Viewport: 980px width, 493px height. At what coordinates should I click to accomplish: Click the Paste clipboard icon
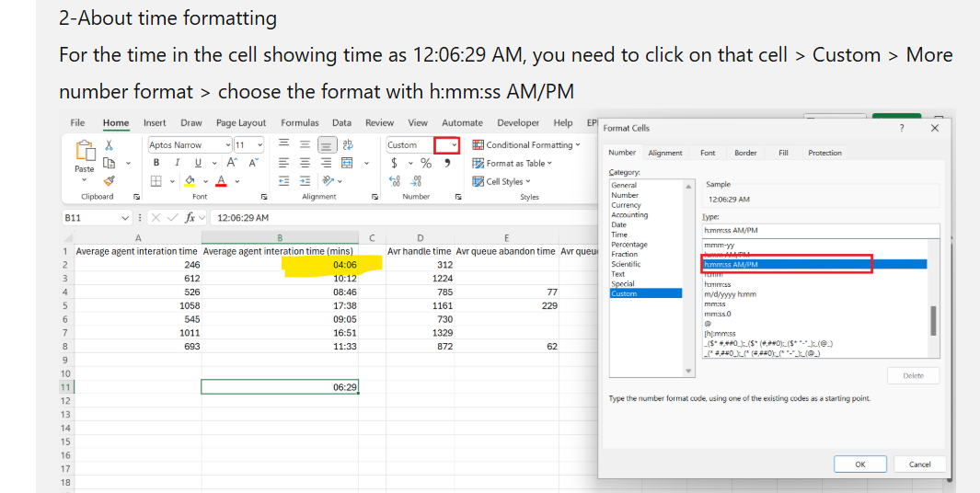[84, 151]
